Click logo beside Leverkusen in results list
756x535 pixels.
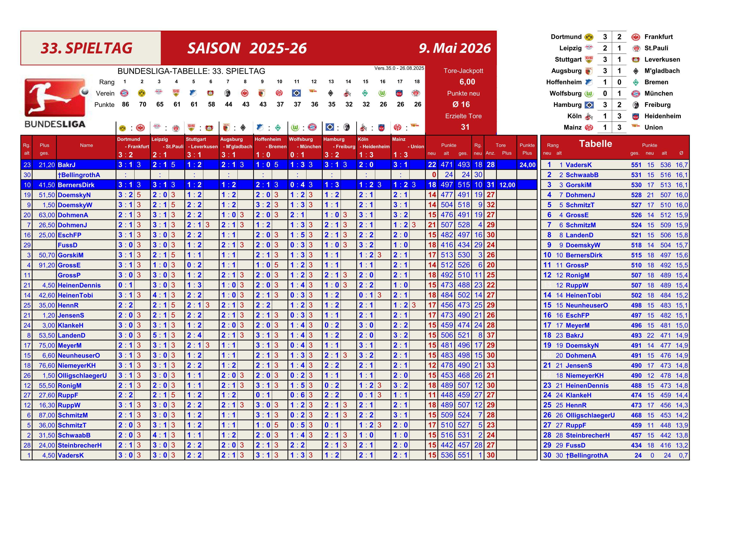point(636,60)
